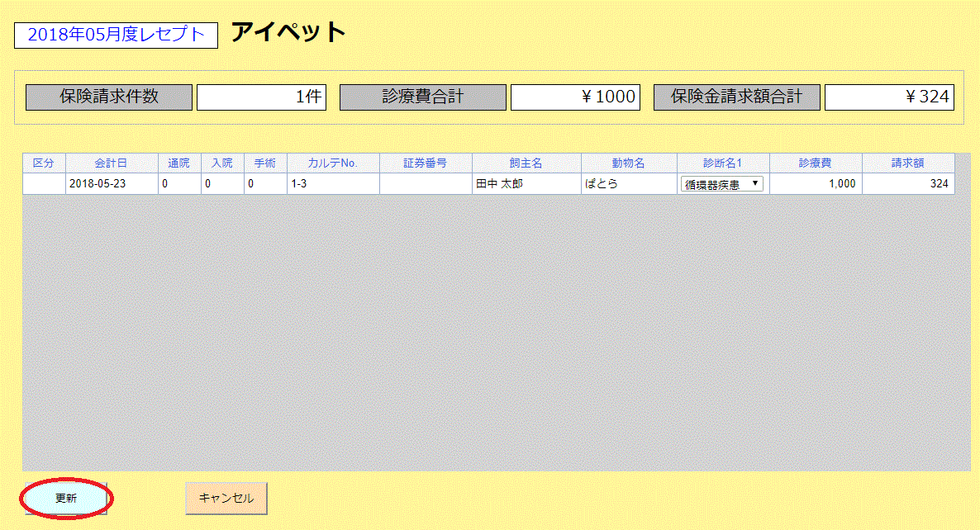The image size is (980, 530).
Task: Click the empty 区分 cell in row
Action: tap(44, 183)
